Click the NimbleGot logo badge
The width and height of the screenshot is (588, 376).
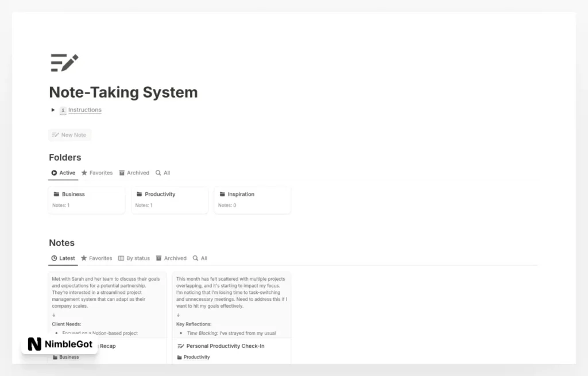tap(59, 344)
